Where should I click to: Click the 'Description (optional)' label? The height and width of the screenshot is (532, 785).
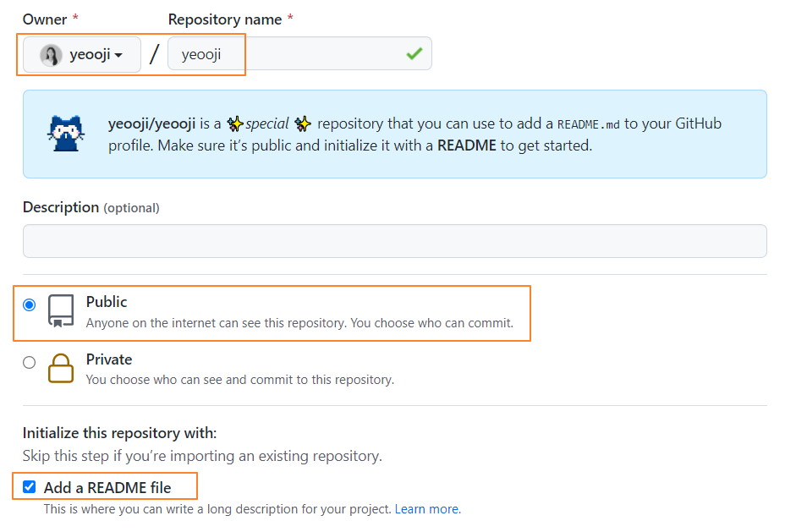(x=91, y=207)
